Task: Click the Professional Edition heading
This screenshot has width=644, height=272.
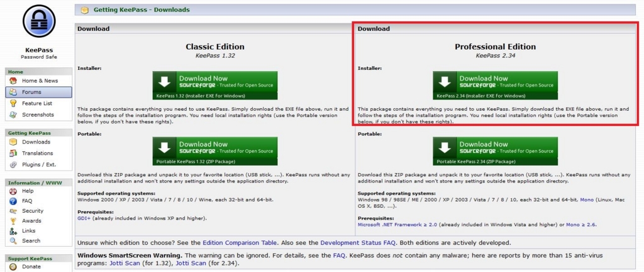Action: point(496,47)
